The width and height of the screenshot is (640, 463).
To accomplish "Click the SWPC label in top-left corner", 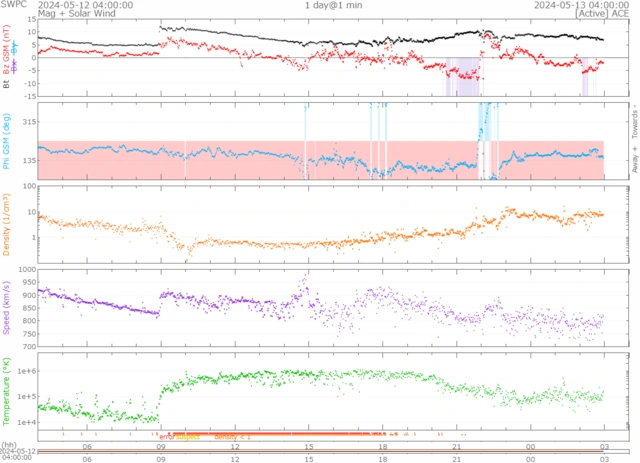I will click(x=13, y=5).
